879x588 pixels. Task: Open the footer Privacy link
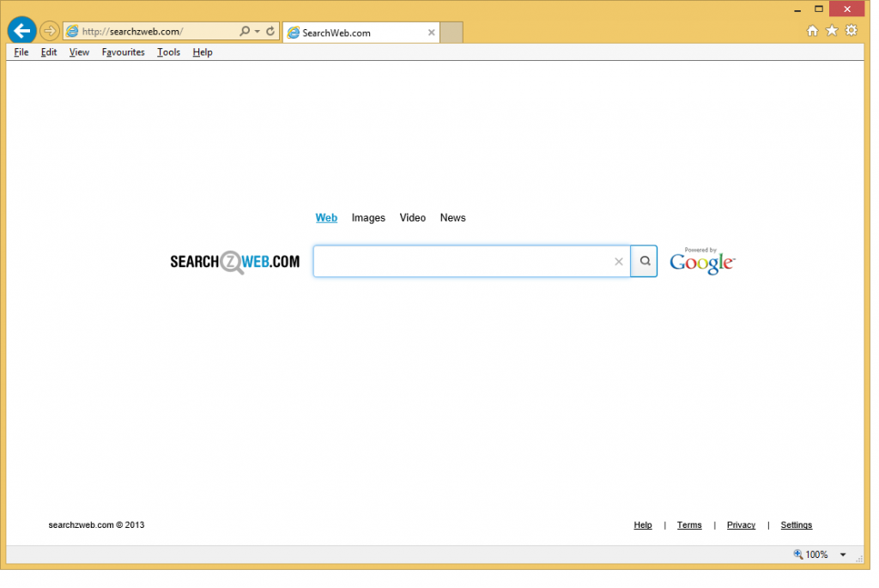point(741,525)
